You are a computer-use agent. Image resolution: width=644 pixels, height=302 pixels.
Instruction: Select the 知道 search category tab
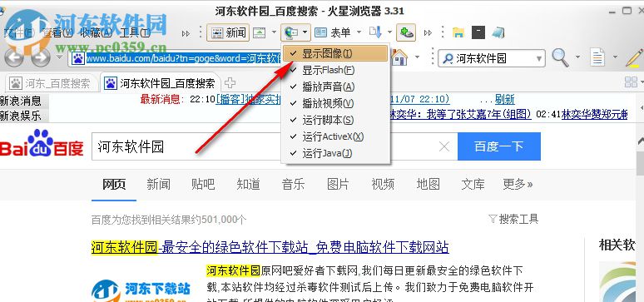click(x=248, y=184)
